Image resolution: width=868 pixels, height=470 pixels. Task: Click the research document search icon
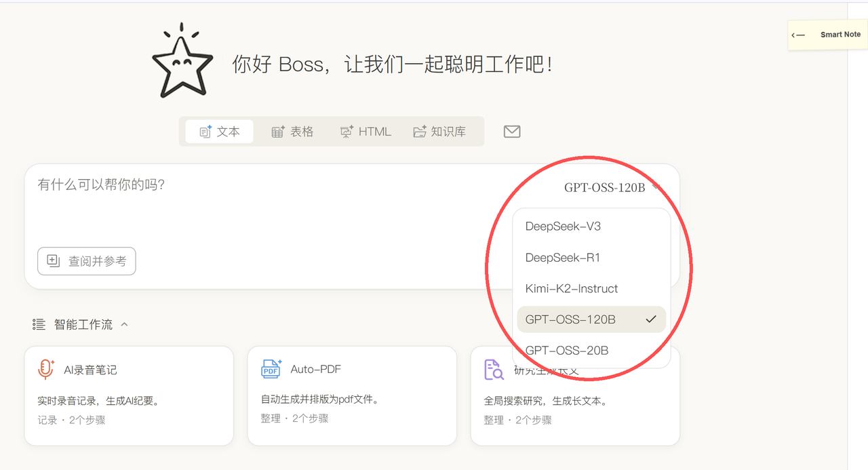click(494, 370)
